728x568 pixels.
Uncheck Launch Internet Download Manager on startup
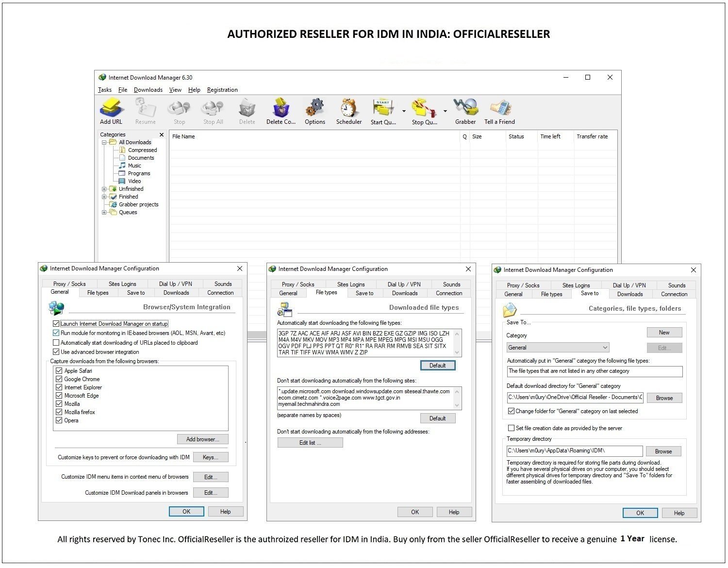tap(56, 323)
